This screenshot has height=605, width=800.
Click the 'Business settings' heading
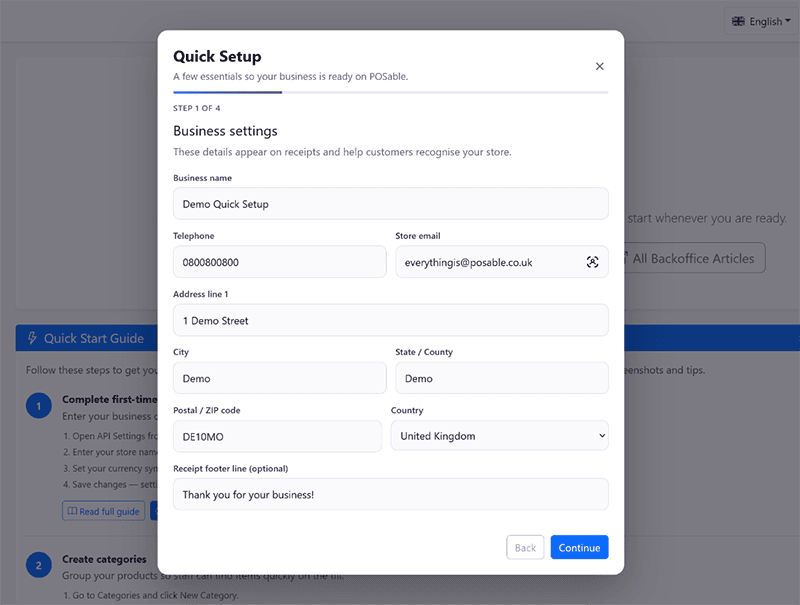click(226, 131)
